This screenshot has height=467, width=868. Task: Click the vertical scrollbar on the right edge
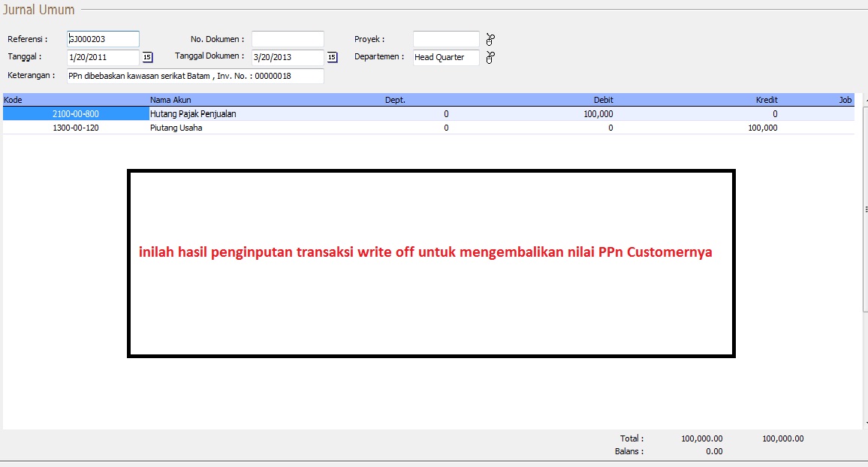(x=865, y=210)
